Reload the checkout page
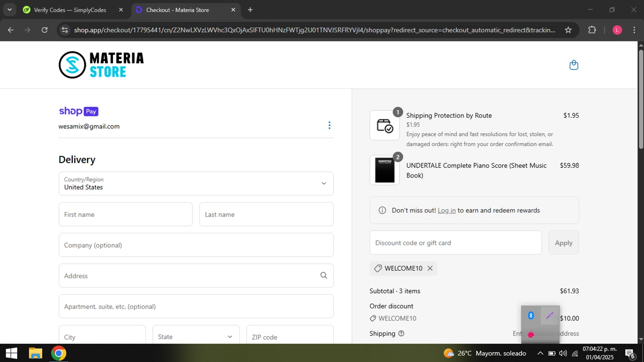This screenshot has width=644, height=362. pyautogui.click(x=45, y=30)
